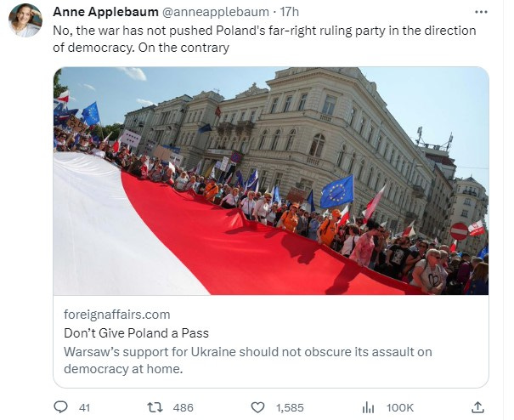This screenshot has width=514, height=420.
Task: Open the three-dot more options menu
Action: (481, 12)
